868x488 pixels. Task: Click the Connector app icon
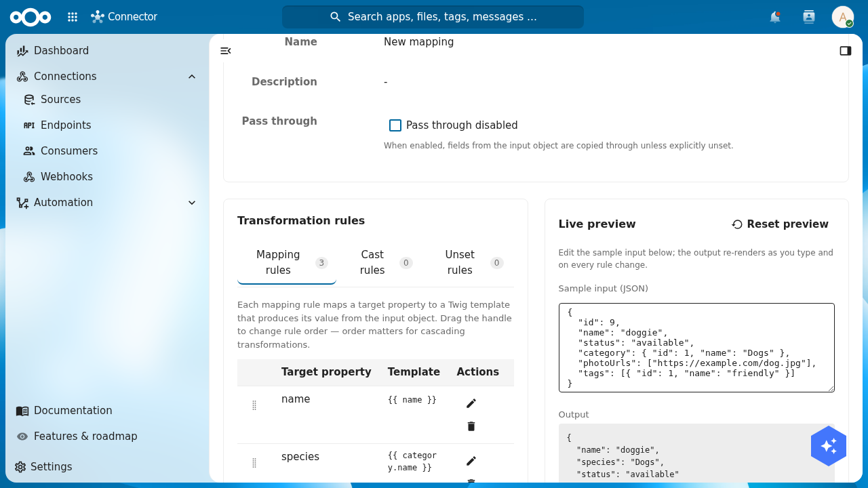pyautogui.click(x=98, y=17)
